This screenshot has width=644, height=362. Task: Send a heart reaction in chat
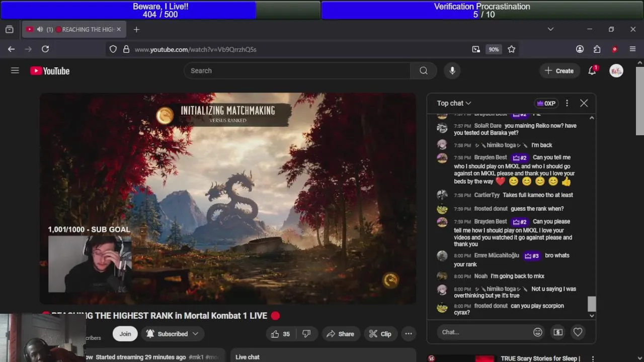pyautogui.click(x=578, y=332)
